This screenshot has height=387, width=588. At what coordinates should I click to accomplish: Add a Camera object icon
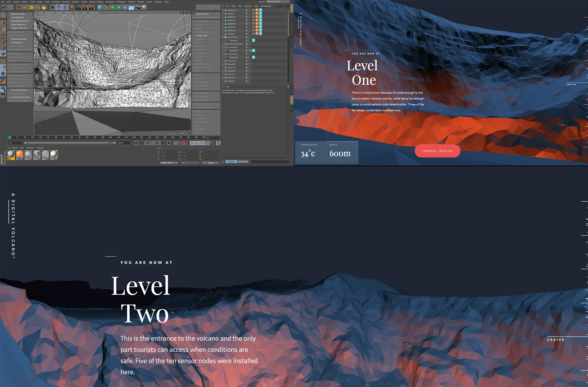(x=138, y=7)
